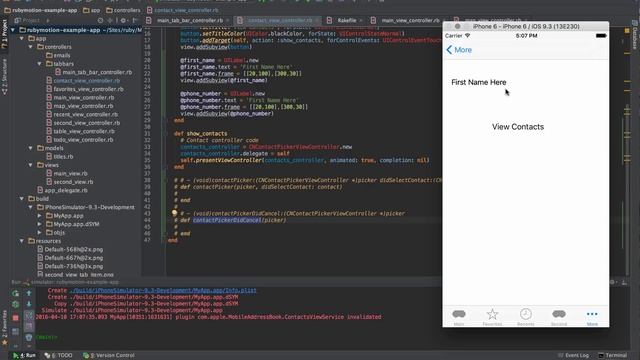The height and width of the screenshot is (360, 640).
Task: Select the Second tab in simulator tab bar
Action: (x=559, y=317)
